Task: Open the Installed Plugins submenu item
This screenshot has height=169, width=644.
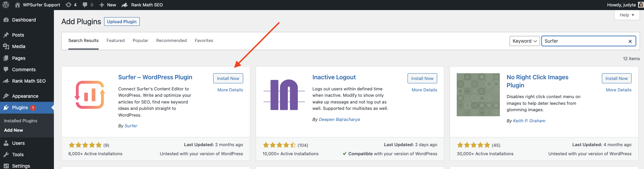Action: click(x=21, y=121)
